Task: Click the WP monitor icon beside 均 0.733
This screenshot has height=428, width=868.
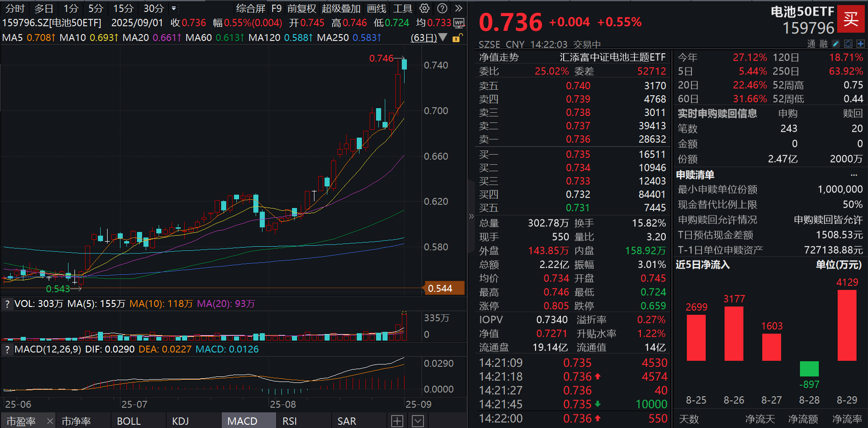Action: [459, 23]
